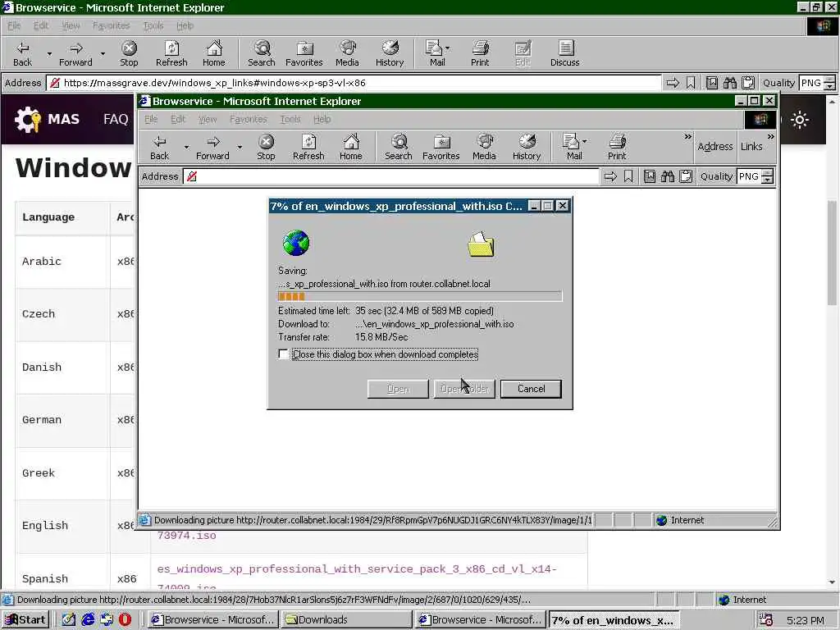Click Start button on taskbar
Image resolution: width=840 pixels, height=630 pixels.
pos(25,620)
